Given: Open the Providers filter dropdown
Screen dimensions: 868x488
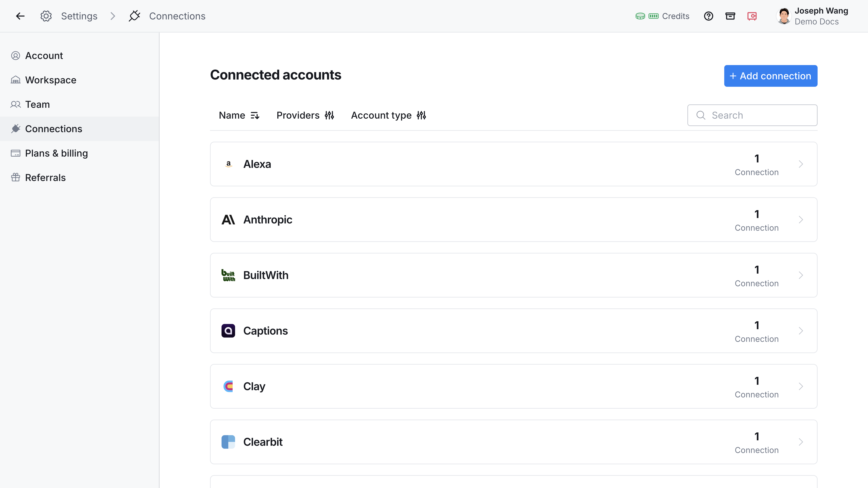Looking at the screenshot, I should click(x=305, y=115).
